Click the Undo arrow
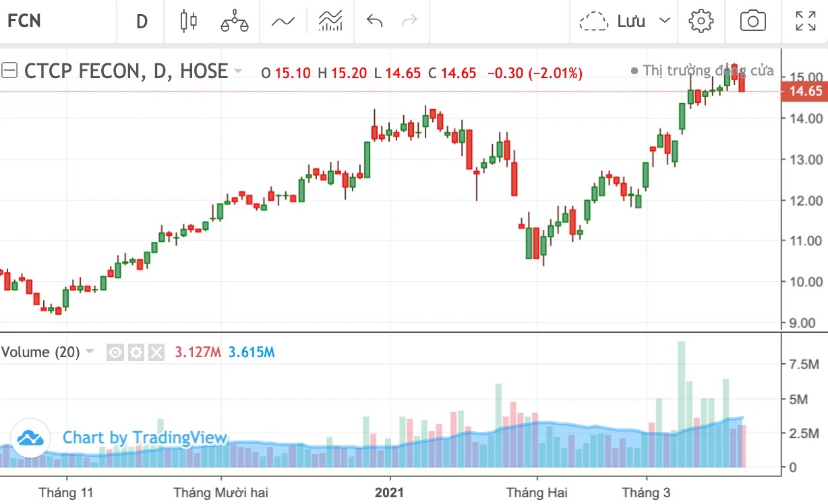Screen dimensions: 828x504 click(x=375, y=22)
